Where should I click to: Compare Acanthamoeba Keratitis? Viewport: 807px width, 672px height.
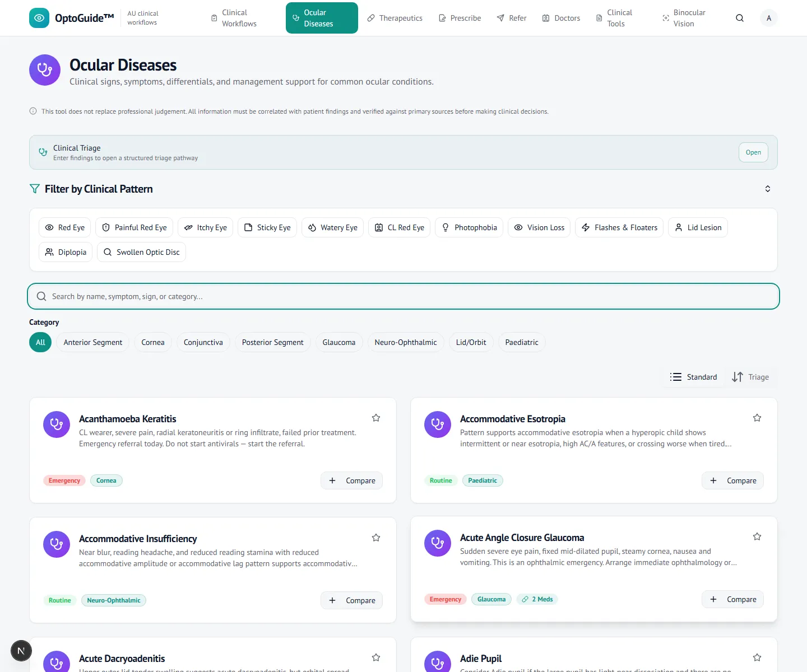click(x=352, y=480)
